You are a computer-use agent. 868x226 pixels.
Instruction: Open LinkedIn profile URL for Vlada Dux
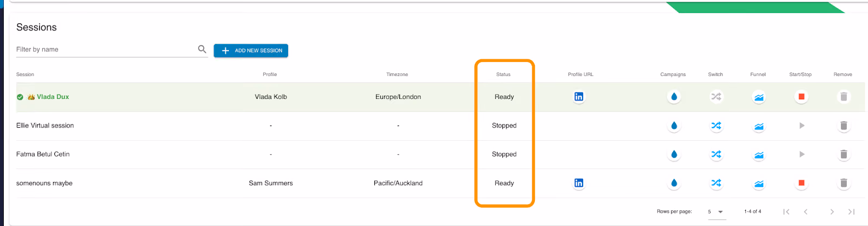pos(579,97)
